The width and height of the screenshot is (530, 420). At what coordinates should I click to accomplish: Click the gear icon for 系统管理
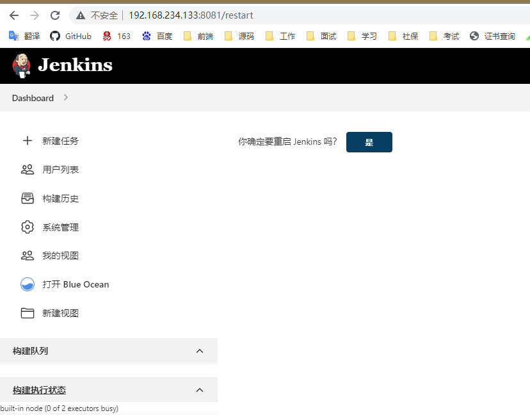28,227
